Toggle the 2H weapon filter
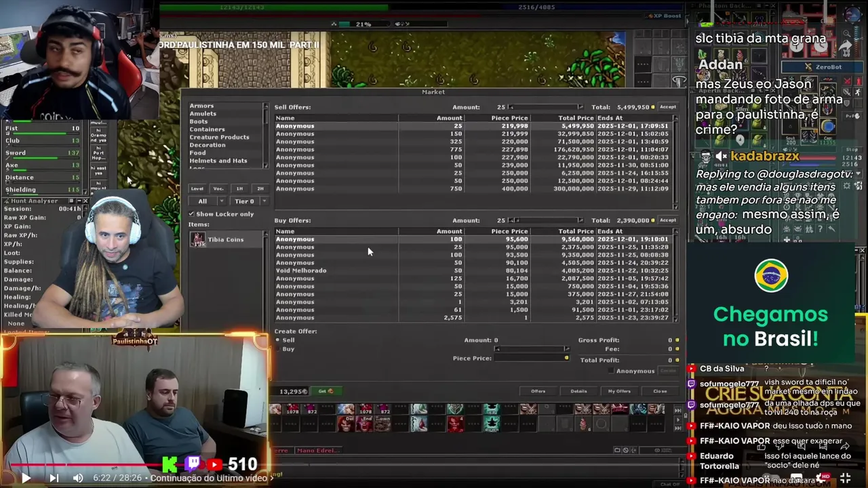The image size is (868, 488). 260,188
